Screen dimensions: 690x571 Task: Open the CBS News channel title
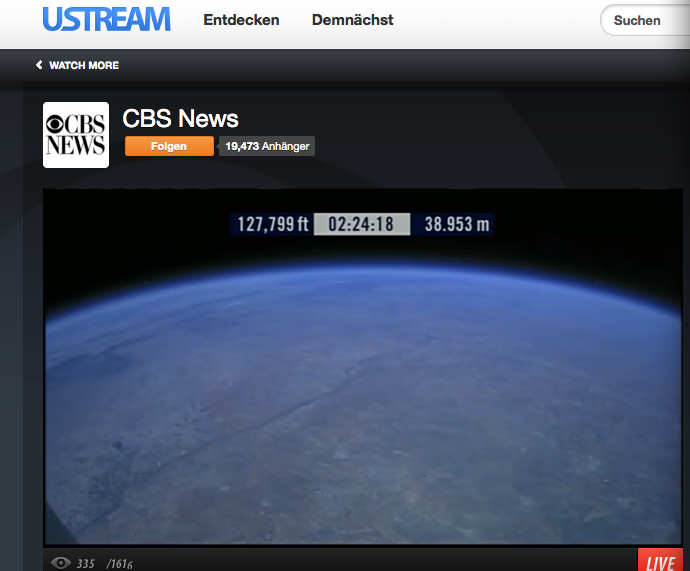[x=180, y=118]
